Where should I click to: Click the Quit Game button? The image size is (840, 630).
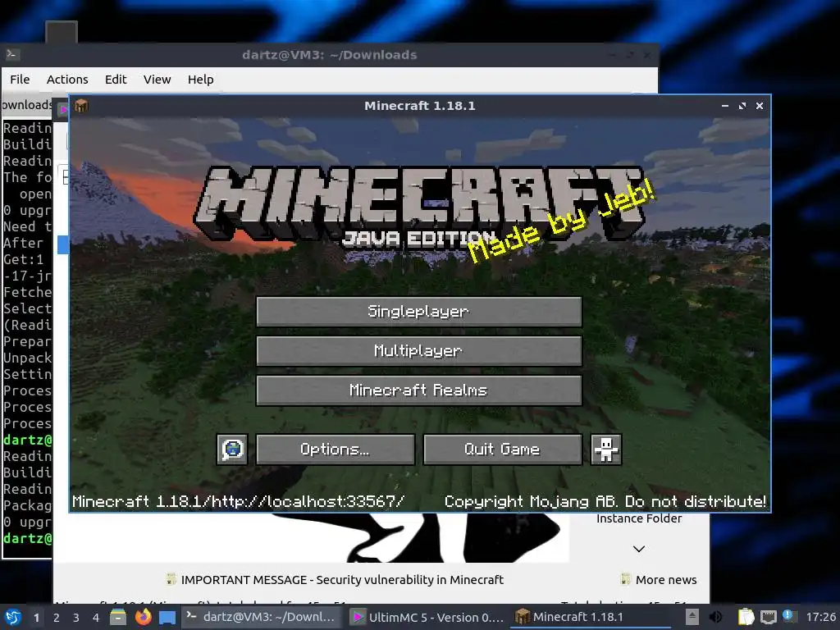click(503, 449)
